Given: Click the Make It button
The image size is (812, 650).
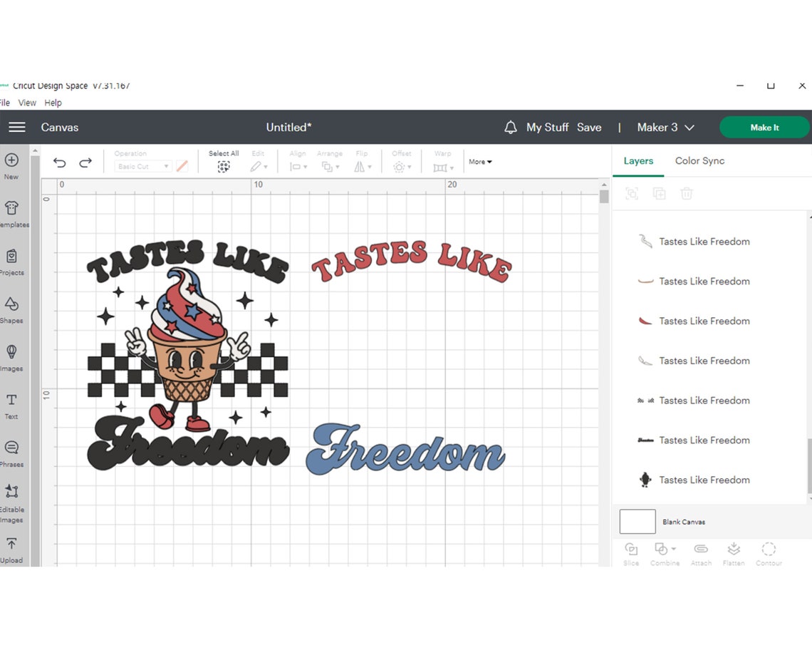Looking at the screenshot, I should tap(764, 127).
